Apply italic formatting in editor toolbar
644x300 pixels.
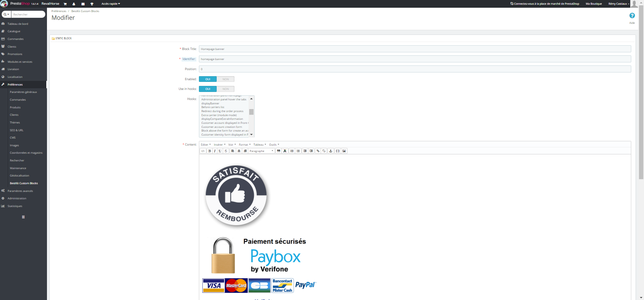215,151
